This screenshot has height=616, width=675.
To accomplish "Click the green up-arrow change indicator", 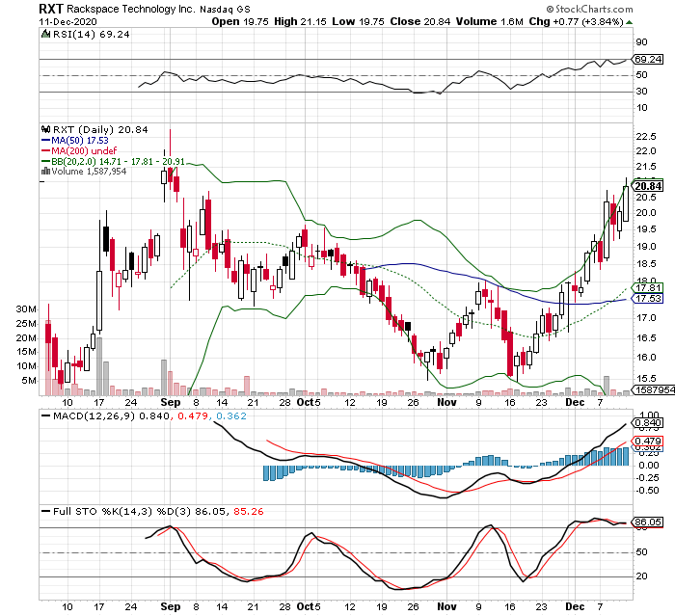I will [x=630, y=22].
